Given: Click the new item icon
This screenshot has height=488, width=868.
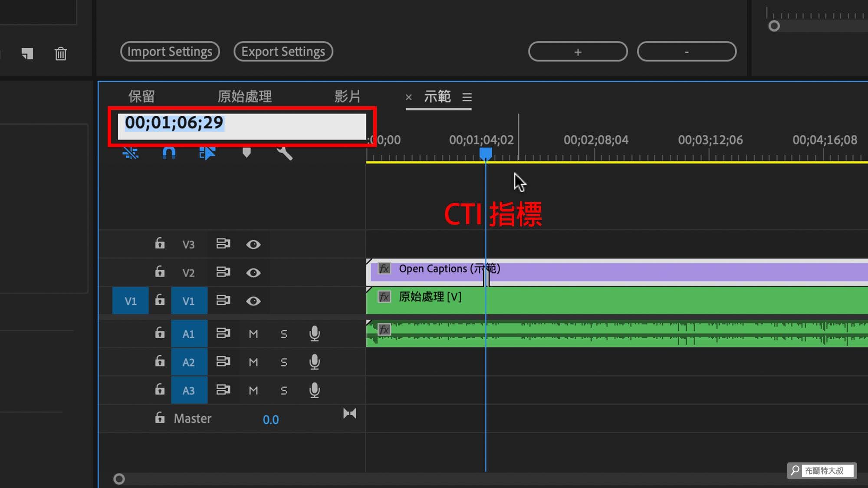Looking at the screenshot, I should click(x=27, y=54).
